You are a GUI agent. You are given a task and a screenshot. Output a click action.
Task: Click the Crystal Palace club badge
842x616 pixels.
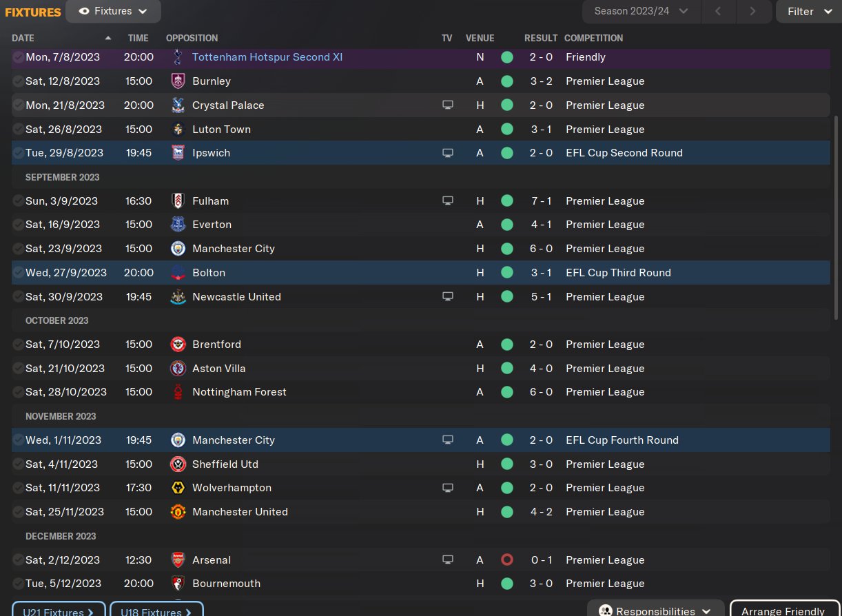click(178, 105)
